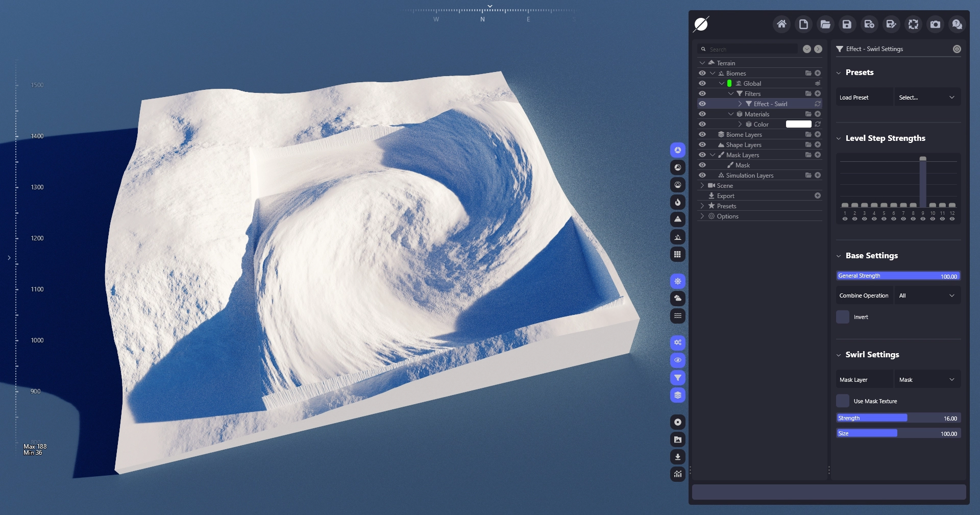Expand the Scene tree node
Viewport: 980px width, 515px height.
702,185
